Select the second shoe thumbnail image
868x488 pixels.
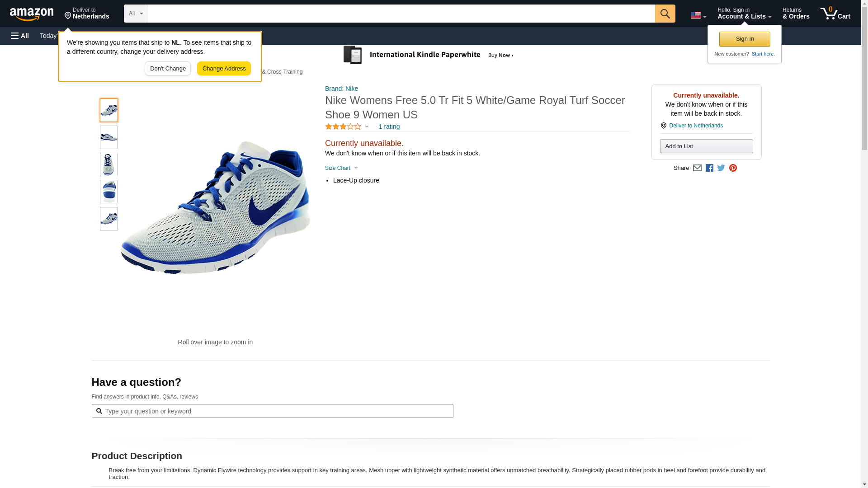click(x=109, y=137)
